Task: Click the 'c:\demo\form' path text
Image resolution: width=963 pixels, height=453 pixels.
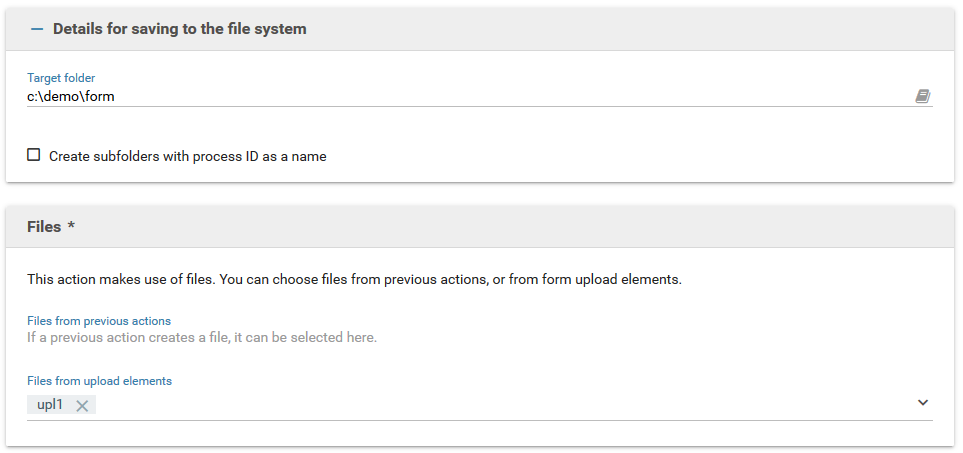Action: tap(71, 96)
